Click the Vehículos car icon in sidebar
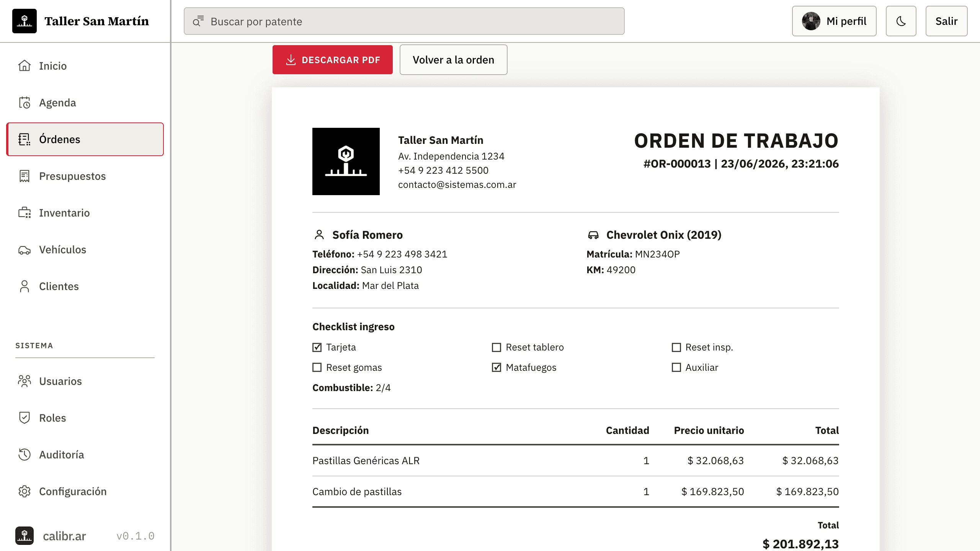 (24, 249)
